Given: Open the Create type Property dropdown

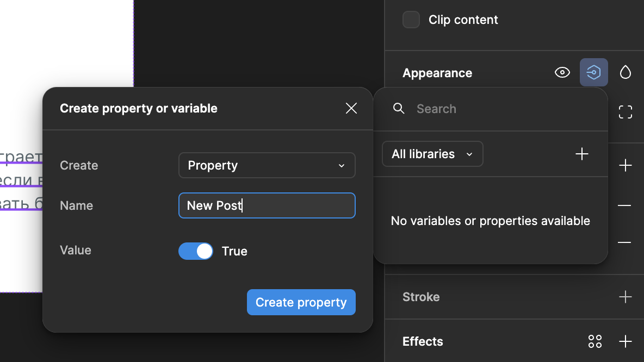Looking at the screenshot, I should pos(267,165).
